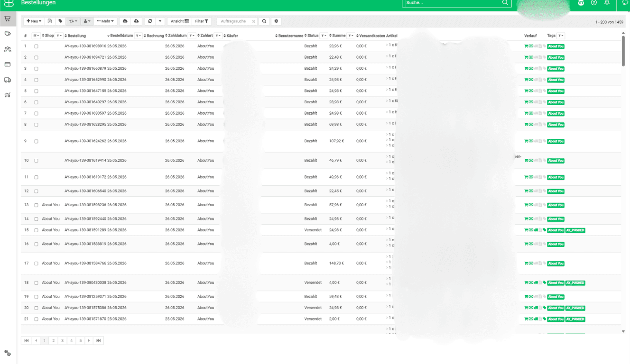Click the tag icon in the toolbar
This screenshot has height=364, width=630.
click(x=60, y=21)
